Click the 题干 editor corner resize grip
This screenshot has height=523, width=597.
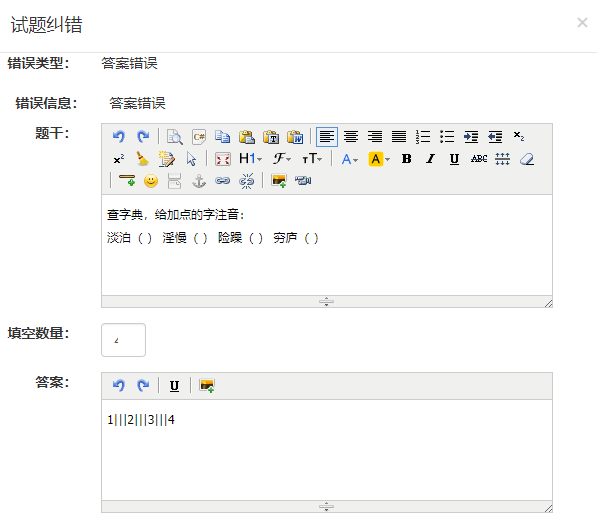click(548, 303)
